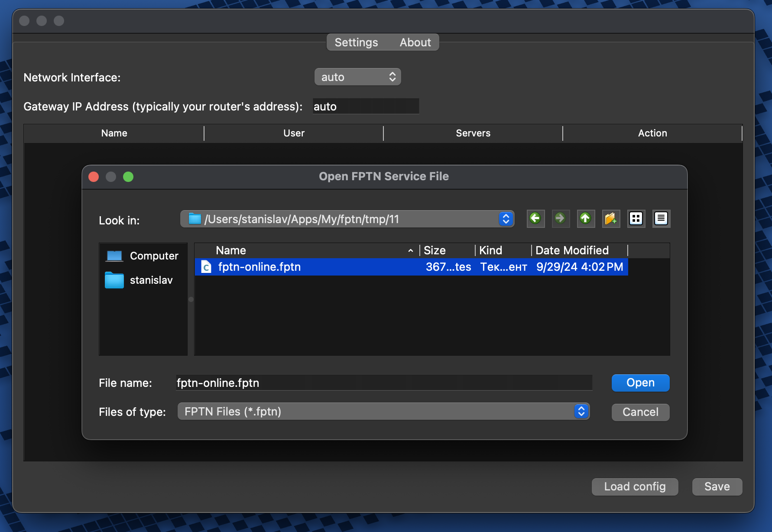This screenshot has height=532, width=772.
Task: Open the Look in path dropdown
Action: 347,219
